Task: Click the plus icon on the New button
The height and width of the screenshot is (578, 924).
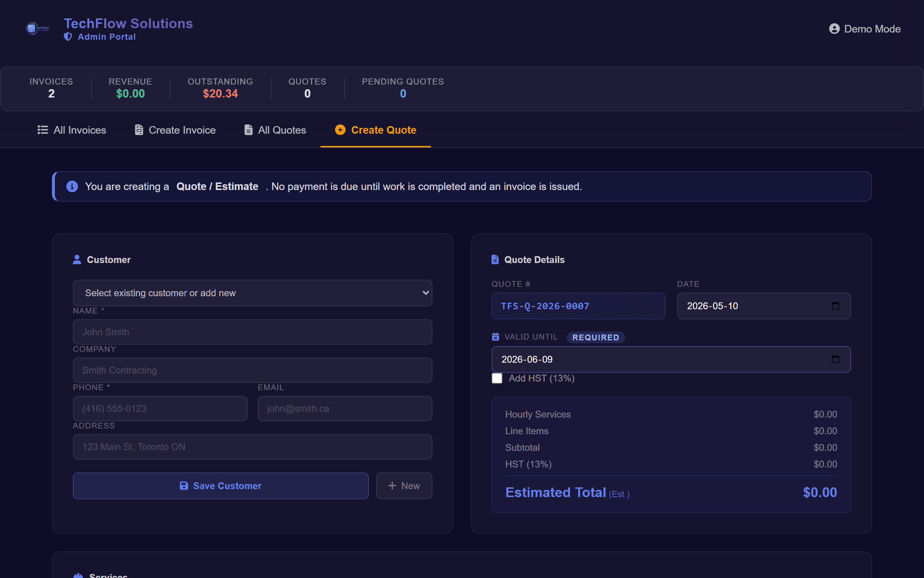Action: (392, 486)
